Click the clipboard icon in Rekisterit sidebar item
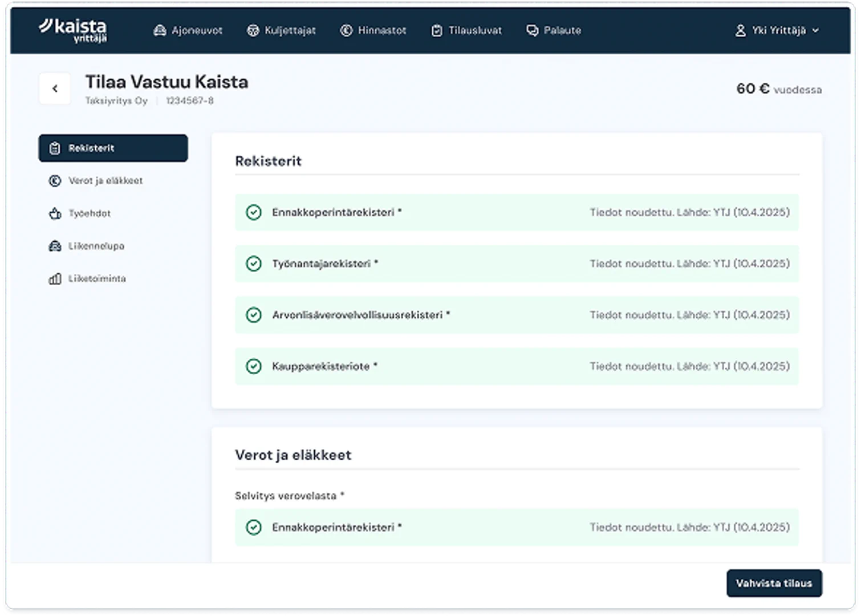Screen dimensions: 861x616 (55, 148)
